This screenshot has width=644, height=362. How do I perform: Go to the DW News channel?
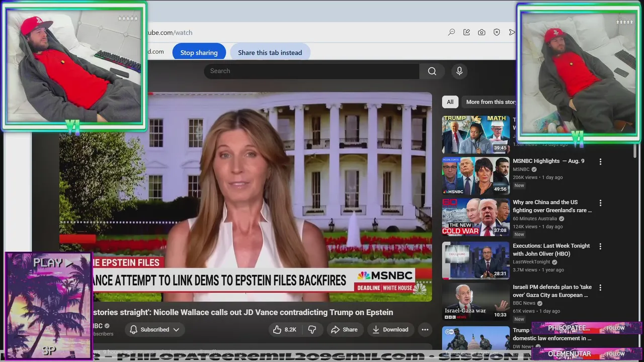click(x=523, y=346)
